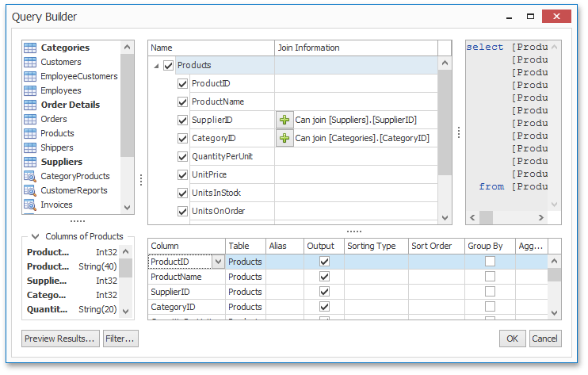Click the Invoices view icon
The height and width of the screenshot is (375, 588).
click(x=30, y=205)
